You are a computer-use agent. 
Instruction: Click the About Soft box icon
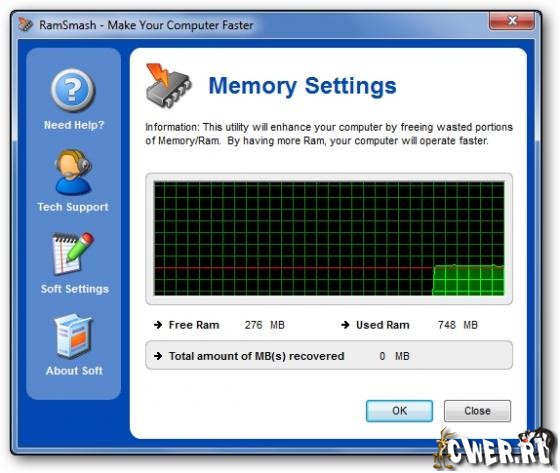click(74, 336)
